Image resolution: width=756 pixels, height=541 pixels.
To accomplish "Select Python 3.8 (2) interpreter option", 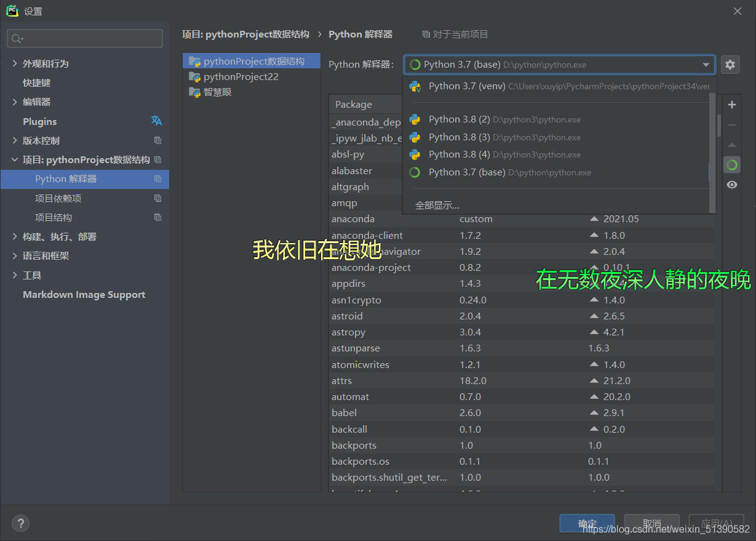I will [x=555, y=119].
